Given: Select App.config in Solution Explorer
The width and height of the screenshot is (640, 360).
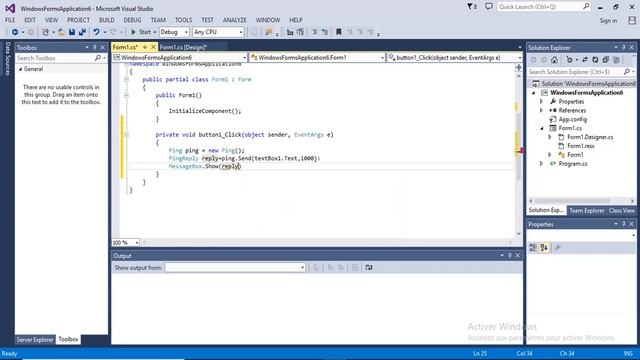Looking at the screenshot, I should [x=572, y=119].
